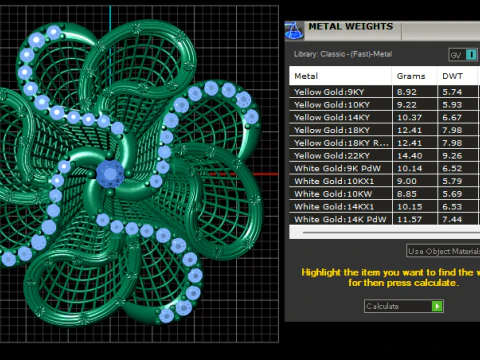Select the White Gold:10KX1 row

click(x=385, y=181)
